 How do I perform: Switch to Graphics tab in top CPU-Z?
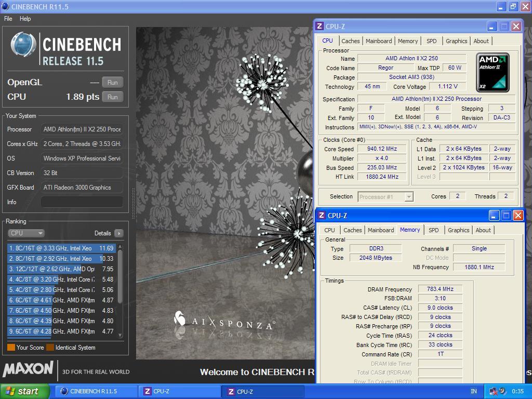coord(456,41)
